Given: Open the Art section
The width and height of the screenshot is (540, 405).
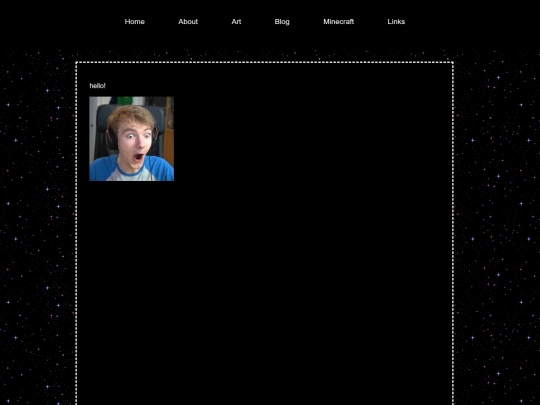Looking at the screenshot, I should pos(236,22).
